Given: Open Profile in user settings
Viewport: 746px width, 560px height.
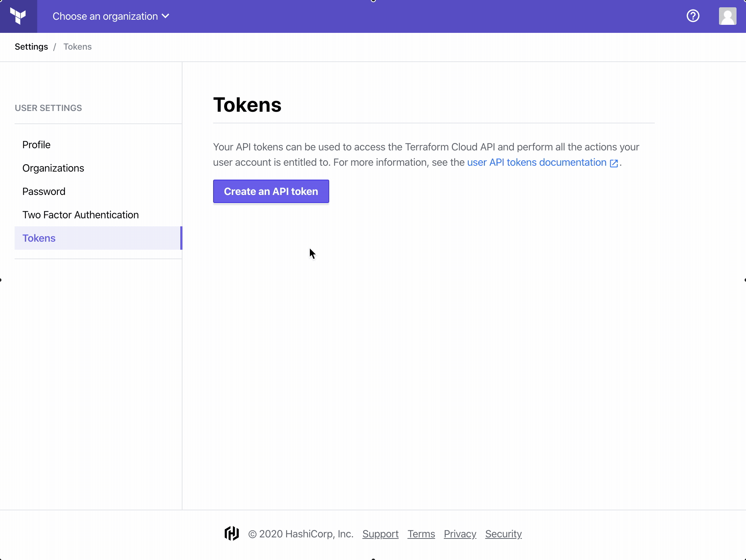Looking at the screenshot, I should 36,145.
